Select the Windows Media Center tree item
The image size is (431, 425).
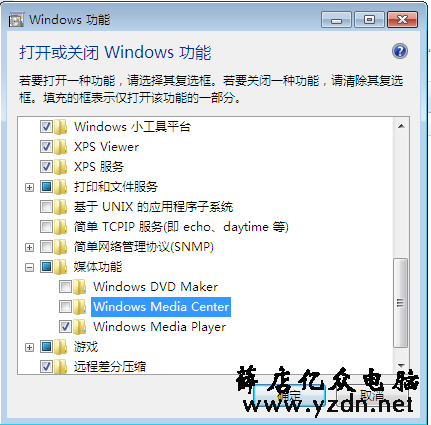click(161, 307)
